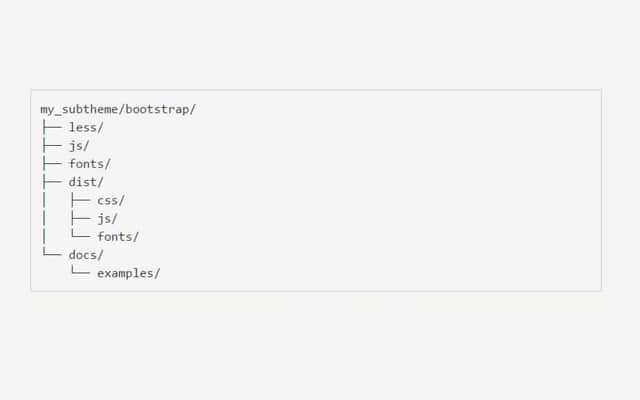Click the corner connector before nested fonts/
The height and width of the screenshot is (400, 640).
click(x=80, y=235)
